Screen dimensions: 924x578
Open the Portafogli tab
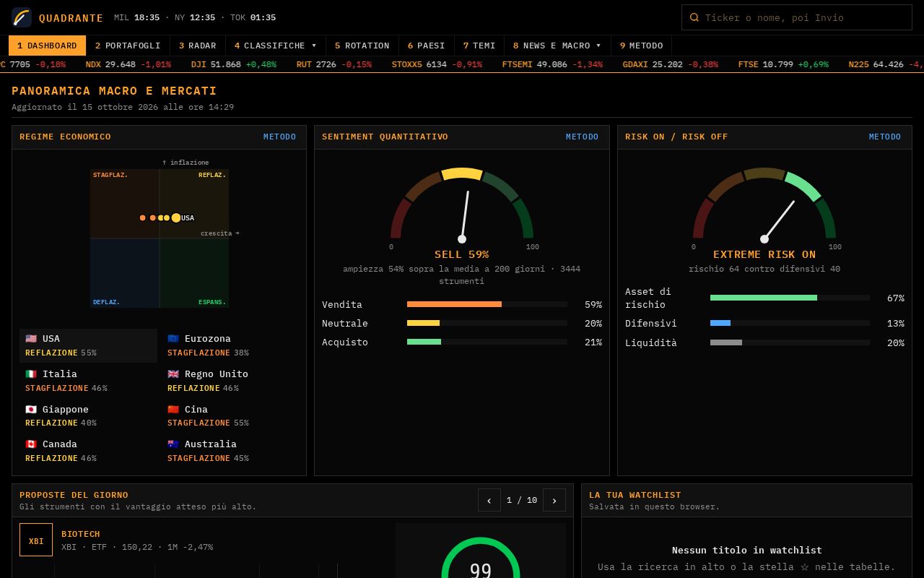(128, 46)
